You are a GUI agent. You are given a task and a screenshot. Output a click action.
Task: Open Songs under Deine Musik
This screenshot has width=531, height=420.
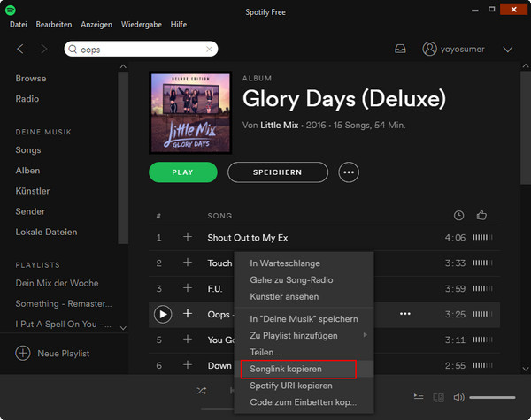(28, 150)
